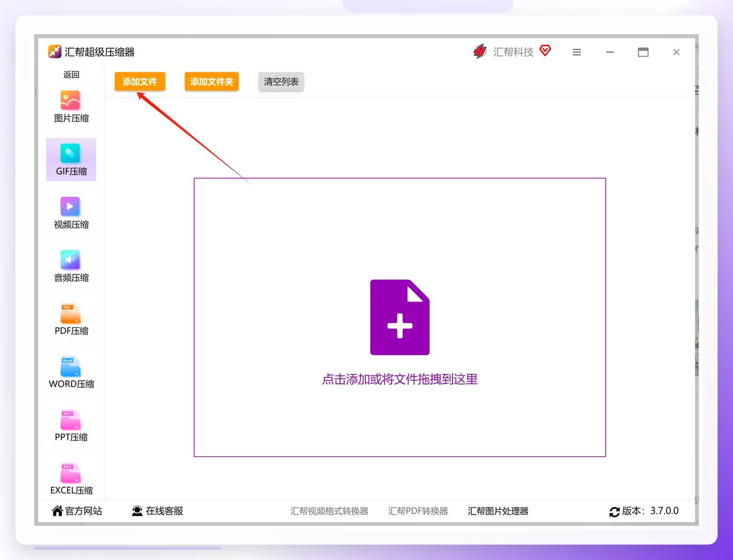Click the 汇帮科技 brand name text
The image size is (733, 560).
[514, 52]
